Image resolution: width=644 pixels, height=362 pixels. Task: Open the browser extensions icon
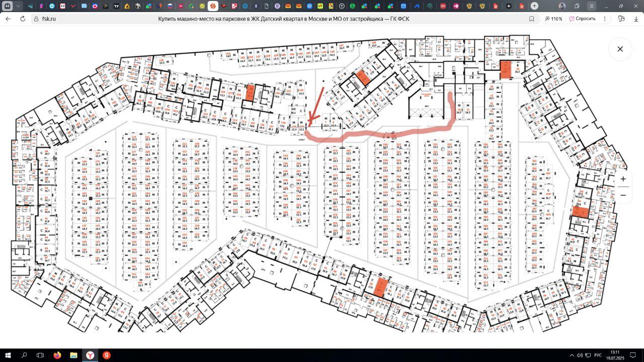(622, 19)
